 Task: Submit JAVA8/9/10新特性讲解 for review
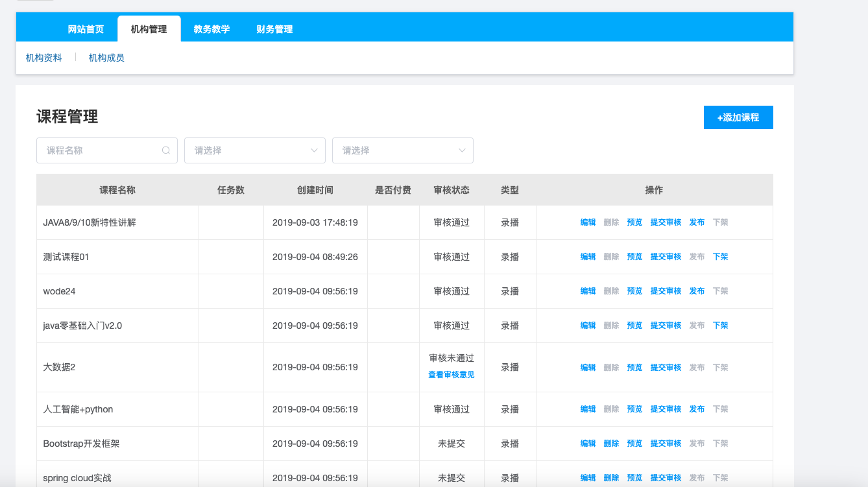(x=666, y=222)
